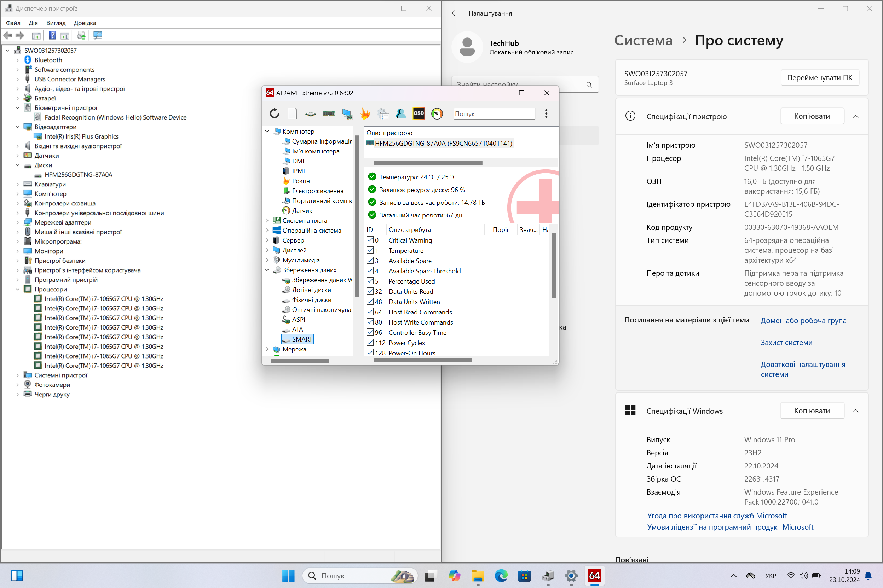Open the AIDA64 report document icon
Viewport: 883px width, 588px height.
(x=292, y=113)
